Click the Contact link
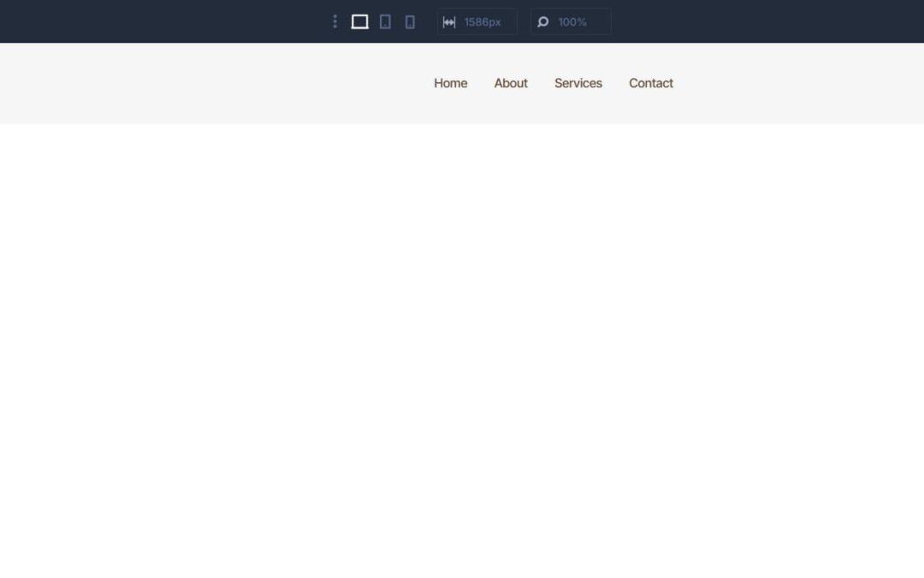Screen dimensions: 924x578 point(651,83)
